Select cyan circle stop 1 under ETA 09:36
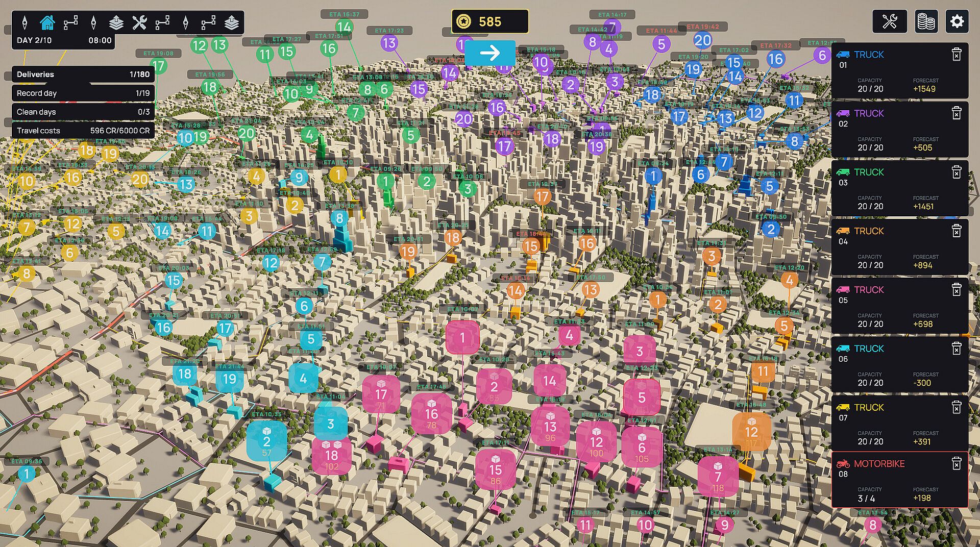 coord(27,474)
